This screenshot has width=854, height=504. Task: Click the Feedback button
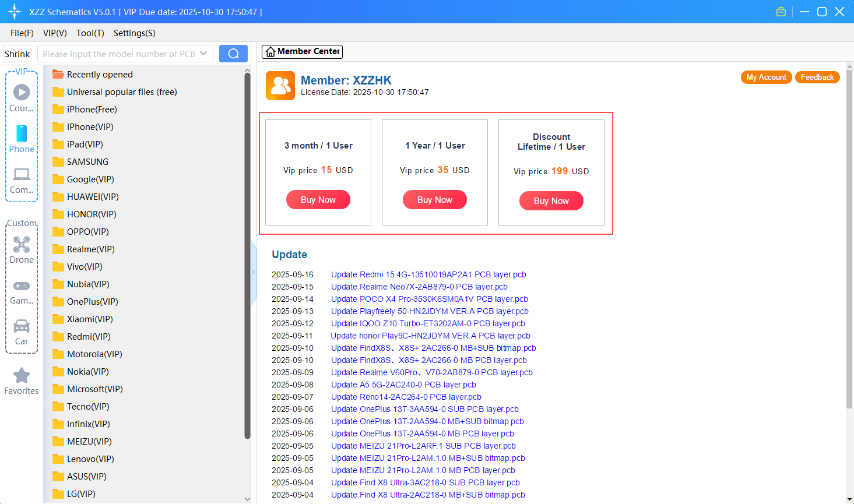(x=817, y=77)
